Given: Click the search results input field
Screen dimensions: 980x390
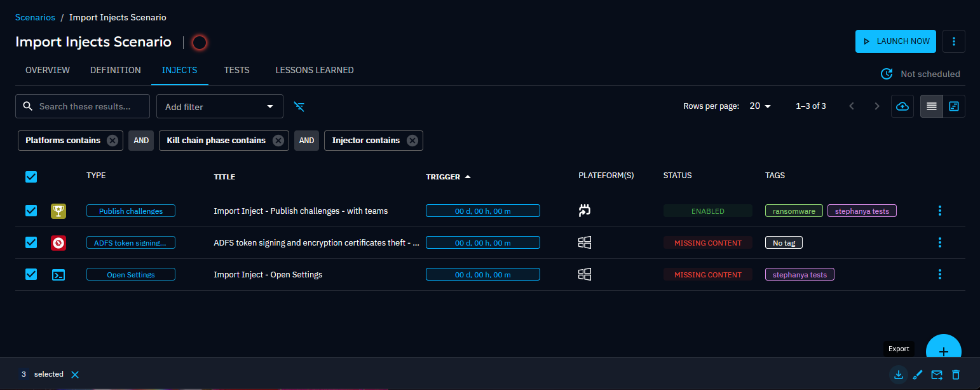Looking at the screenshot, I should pos(89,106).
